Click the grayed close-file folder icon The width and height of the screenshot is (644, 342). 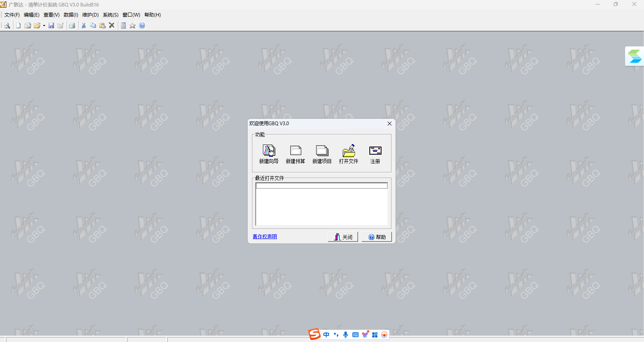[60, 25]
